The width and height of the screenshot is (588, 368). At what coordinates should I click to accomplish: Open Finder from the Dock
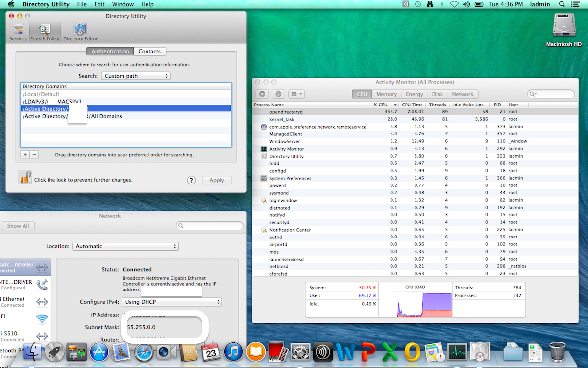[32, 352]
